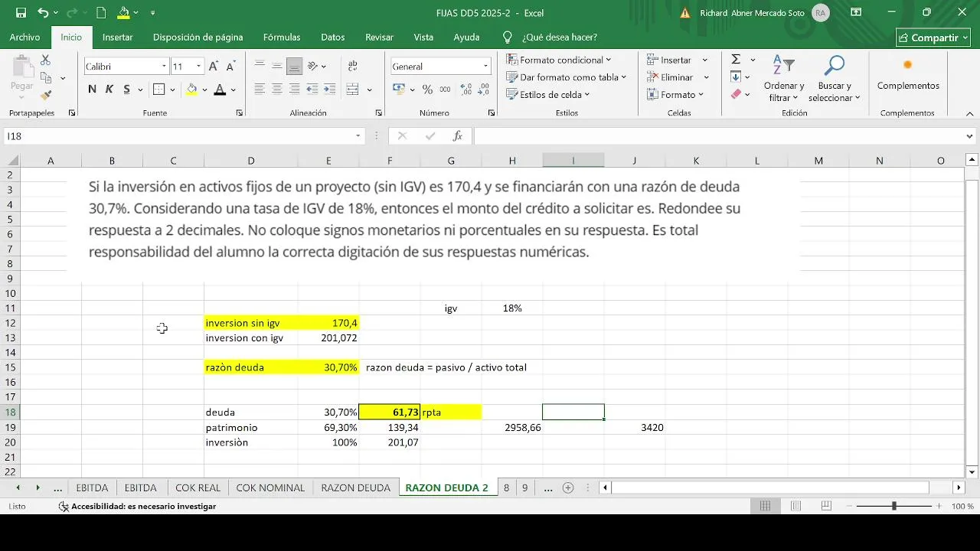The image size is (980, 551).
Task: Open the RAZON DEUDA sheet tab
Action: coord(355,487)
